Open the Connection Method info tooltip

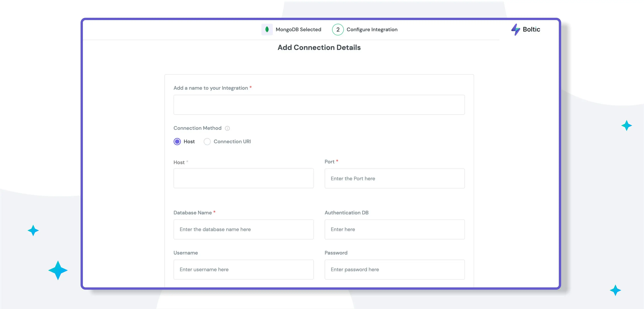227,128
